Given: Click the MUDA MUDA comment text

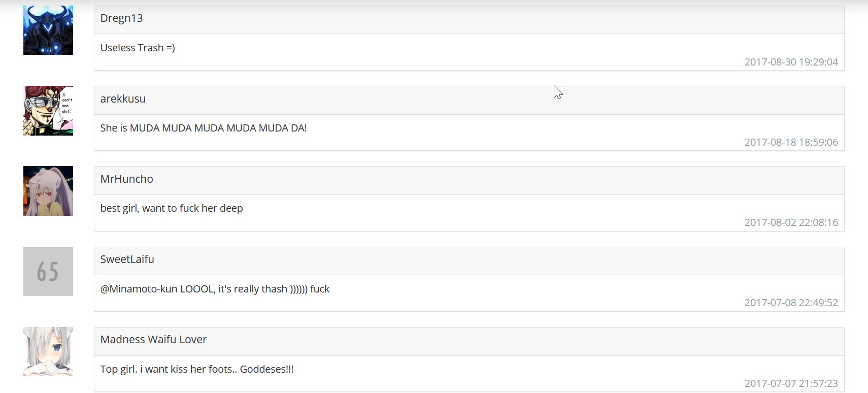Looking at the screenshot, I should pyautogui.click(x=204, y=128).
